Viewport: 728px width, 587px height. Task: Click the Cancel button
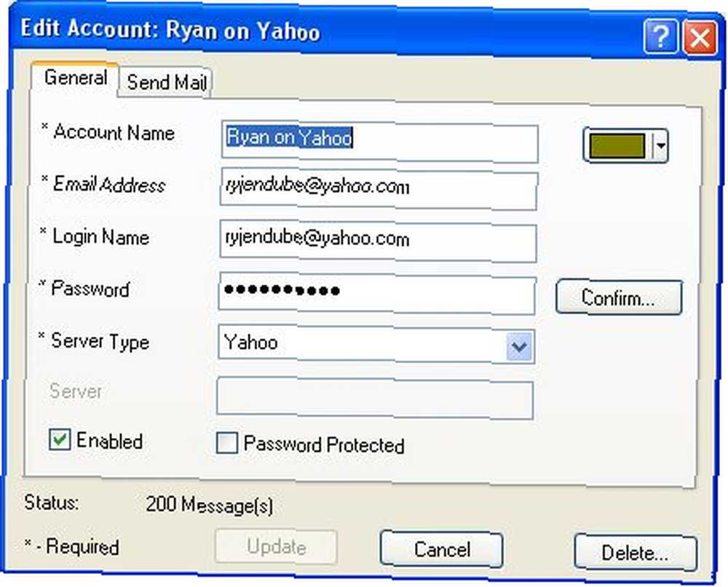pos(442,549)
